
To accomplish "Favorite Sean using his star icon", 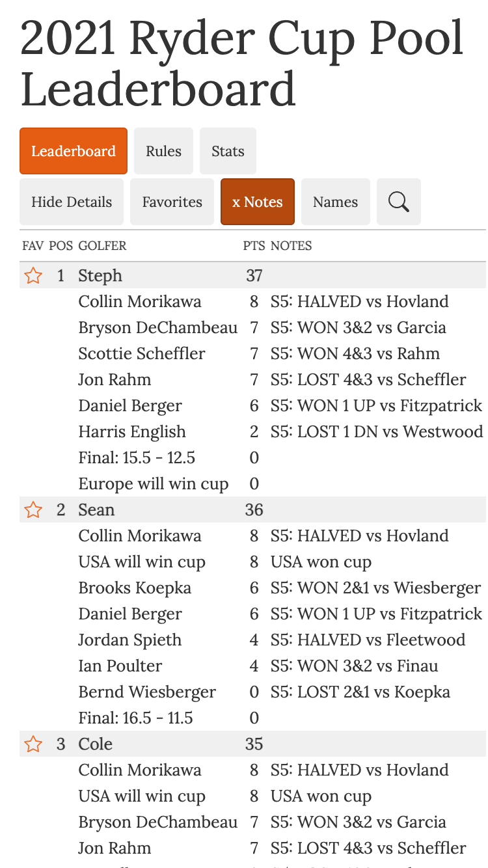I will coord(33,509).
